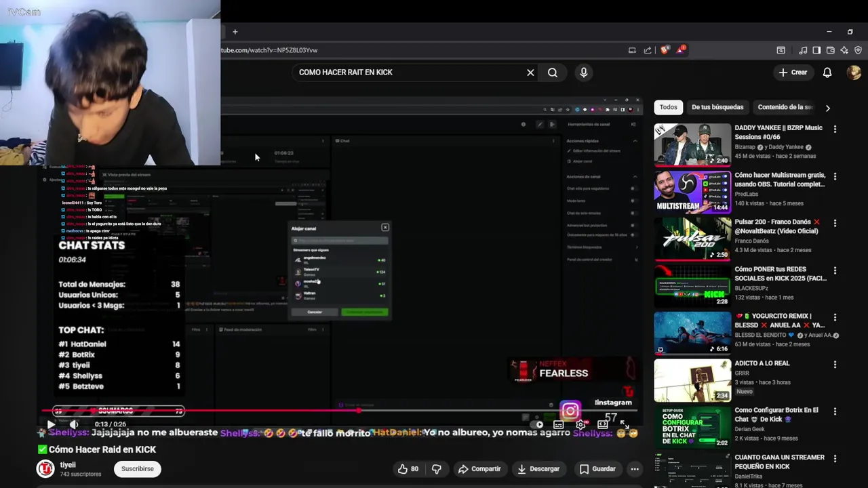The width and height of the screenshot is (868, 488).
Task: Select the Contenido de la serie chip
Action: pos(785,107)
